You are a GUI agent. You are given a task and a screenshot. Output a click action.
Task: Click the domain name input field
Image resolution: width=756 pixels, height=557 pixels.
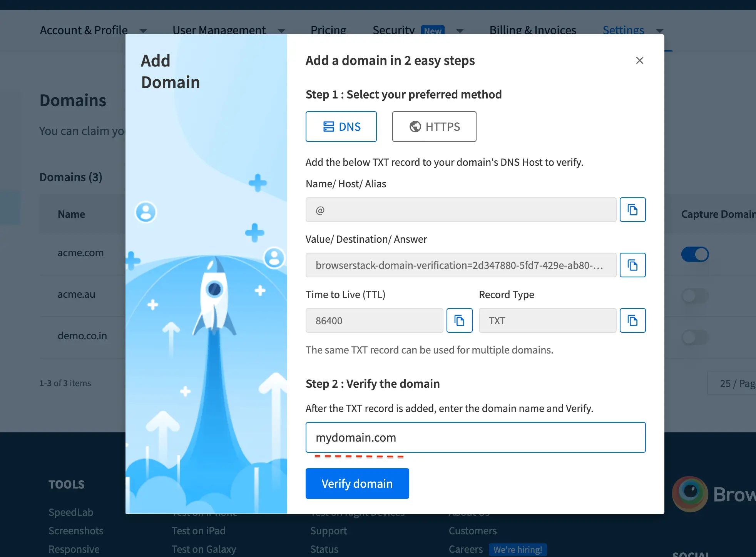pyautogui.click(x=475, y=437)
